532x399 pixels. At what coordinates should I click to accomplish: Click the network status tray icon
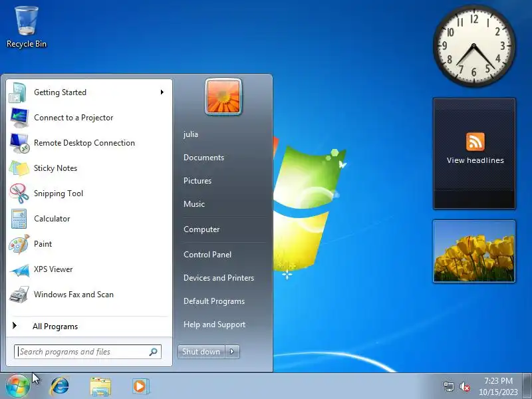[x=449, y=386]
